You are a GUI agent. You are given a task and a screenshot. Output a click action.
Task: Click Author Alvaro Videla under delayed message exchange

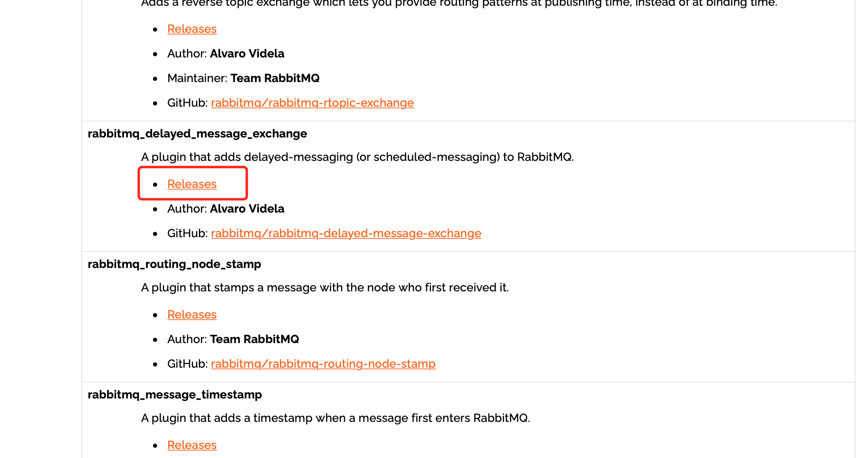pos(226,208)
